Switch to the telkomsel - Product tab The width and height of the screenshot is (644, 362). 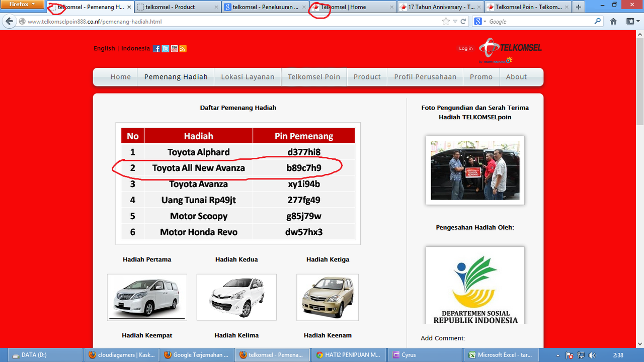point(178,7)
